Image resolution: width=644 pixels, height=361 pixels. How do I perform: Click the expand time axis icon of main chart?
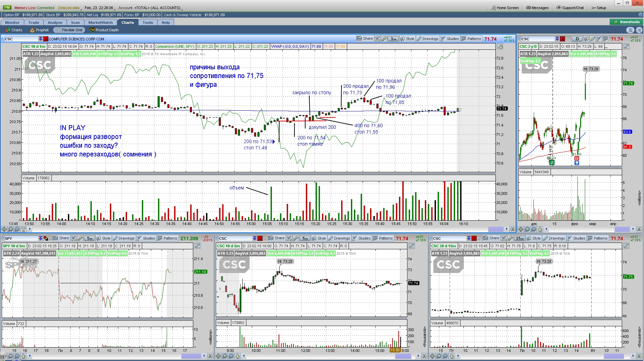(x=513, y=229)
